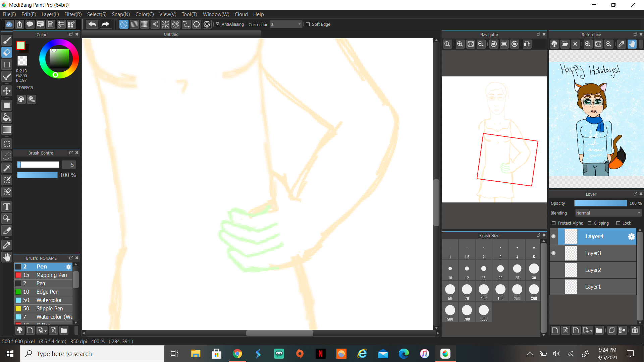Enable Clipping checkbox

(x=590, y=223)
